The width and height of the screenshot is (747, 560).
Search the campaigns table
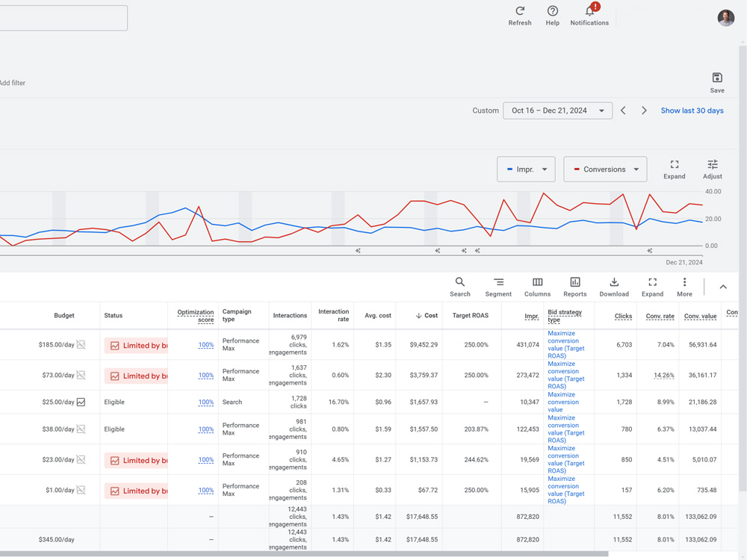459,287
